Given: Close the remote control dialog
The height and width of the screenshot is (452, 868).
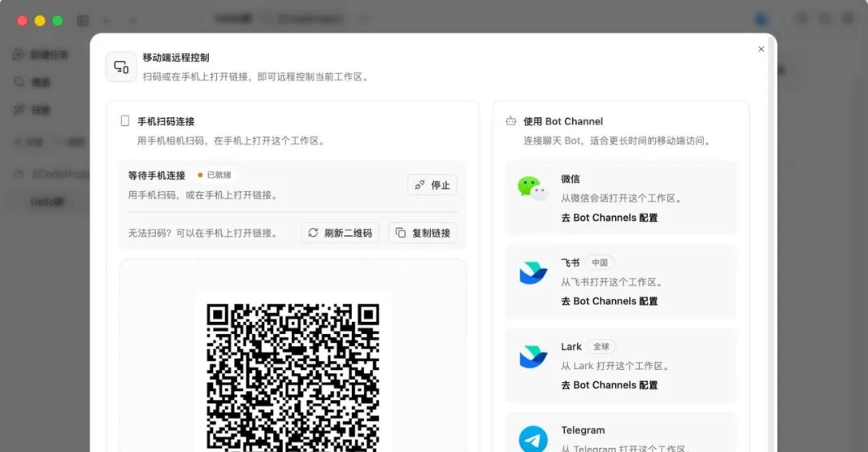Looking at the screenshot, I should [x=761, y=49].
